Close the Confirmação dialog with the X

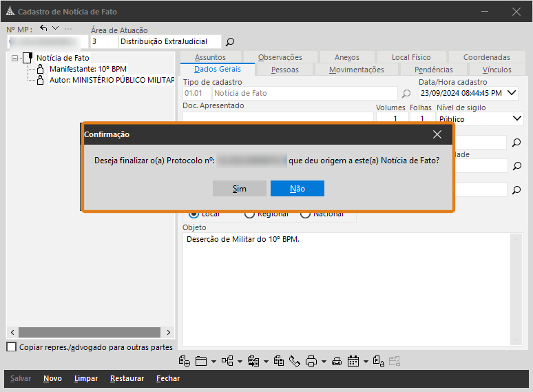437,134
